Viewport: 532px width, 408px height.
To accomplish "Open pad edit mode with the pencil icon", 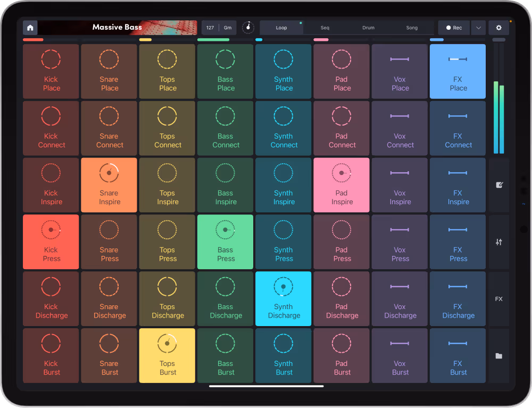I will click(x=499, y=185).
